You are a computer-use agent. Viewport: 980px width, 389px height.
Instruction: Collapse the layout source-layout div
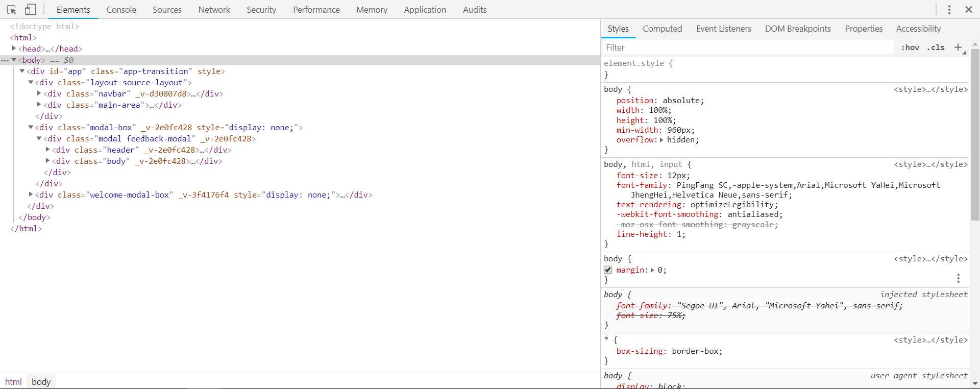click(x=31, y=82)
